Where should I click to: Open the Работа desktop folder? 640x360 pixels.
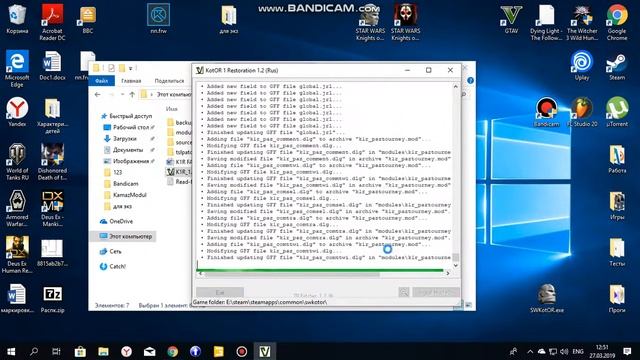coord(617,159)
